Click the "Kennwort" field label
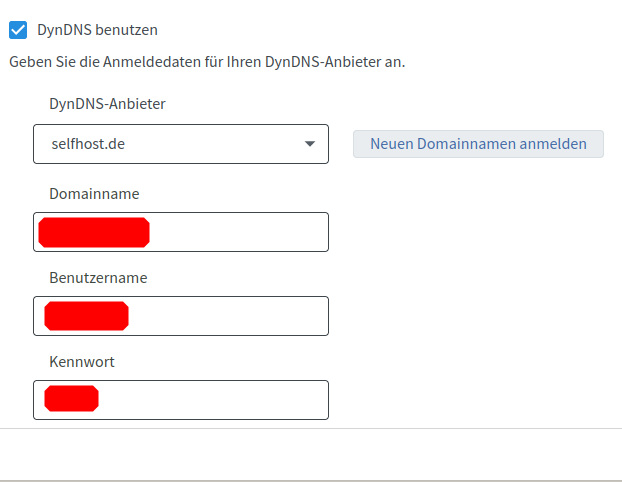The width and height of the screenshot is (622, 482). click(x=80, y=361)
